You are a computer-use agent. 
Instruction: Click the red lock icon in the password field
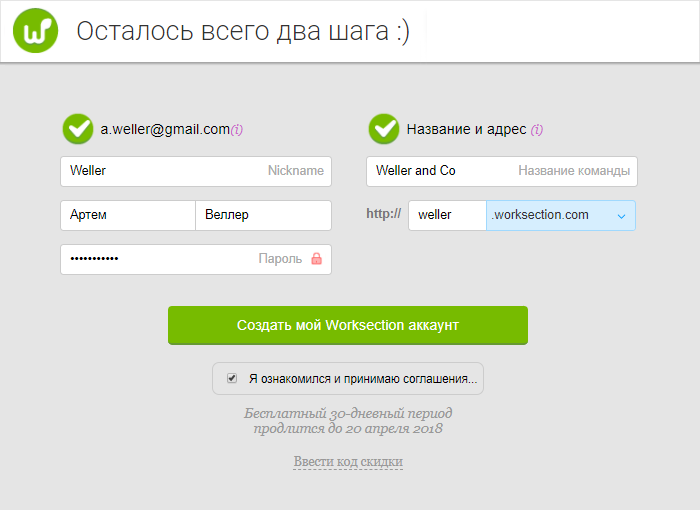pos(317,259)
